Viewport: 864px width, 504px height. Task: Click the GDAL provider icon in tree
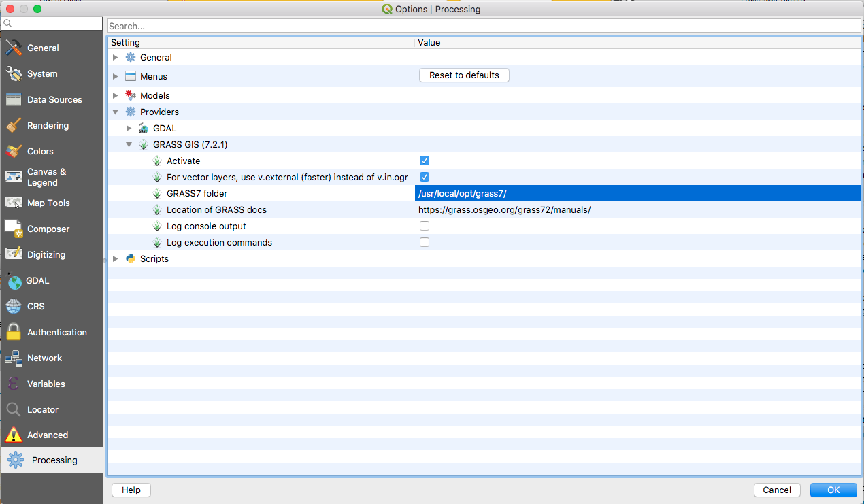click(x=144, y=129)
